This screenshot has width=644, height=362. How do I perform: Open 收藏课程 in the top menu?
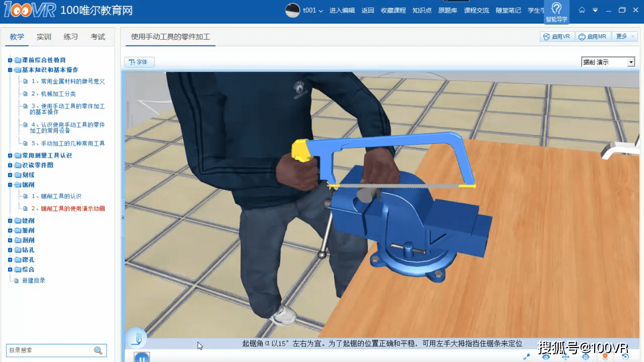[x=393, y=10]
